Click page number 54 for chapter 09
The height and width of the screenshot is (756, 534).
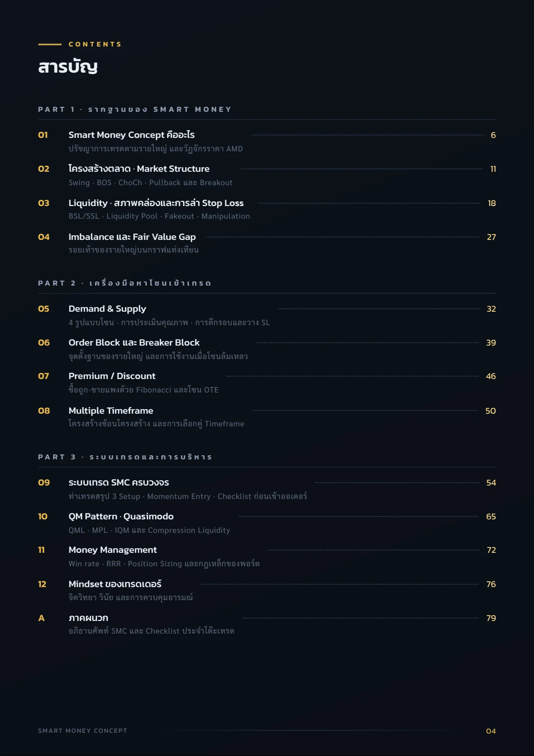pos(491,483)
